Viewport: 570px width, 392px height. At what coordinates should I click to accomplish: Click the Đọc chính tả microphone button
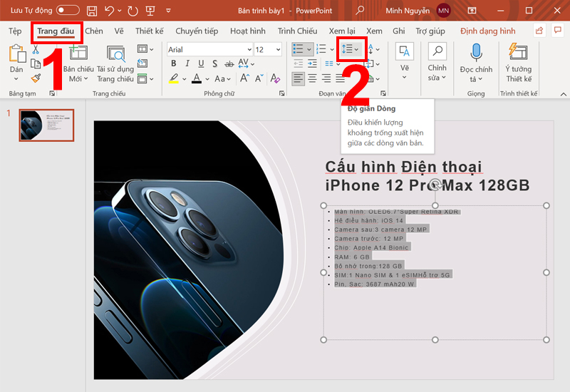(476, 59)
